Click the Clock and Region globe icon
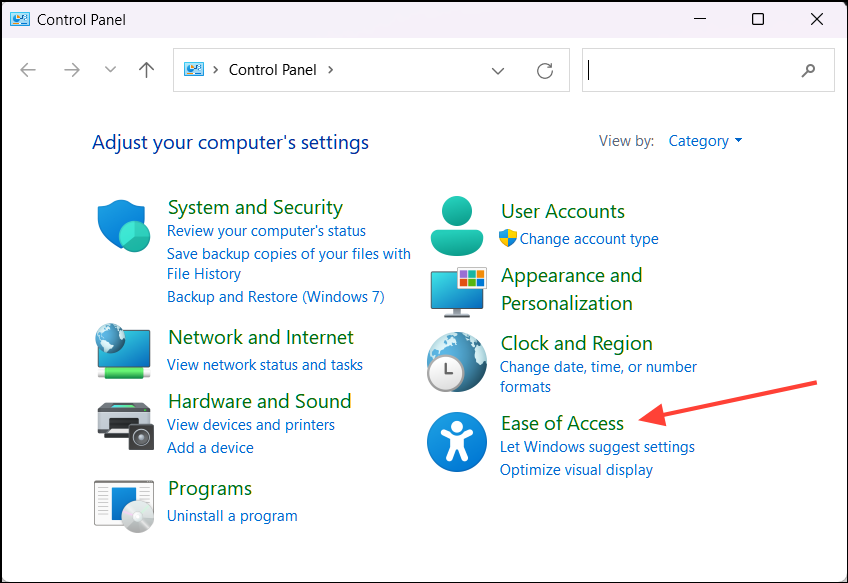848x583 pixels. 457,362
